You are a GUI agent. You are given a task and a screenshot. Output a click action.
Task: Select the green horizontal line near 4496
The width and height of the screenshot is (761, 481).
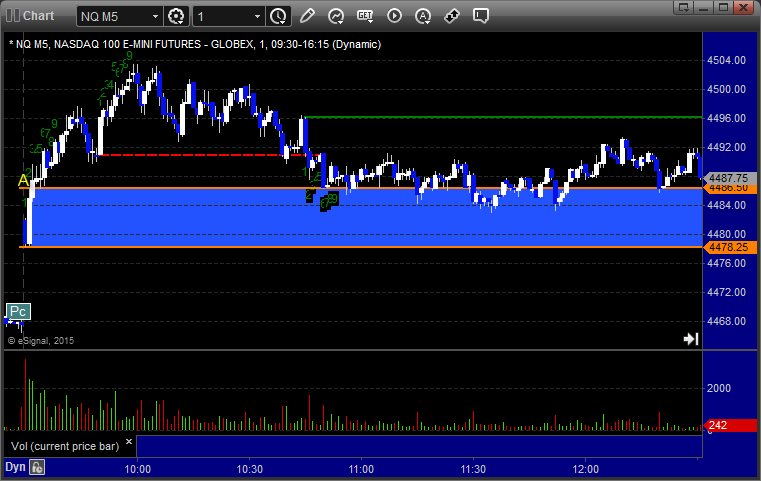pyautogui.click(x=503, y=117)
